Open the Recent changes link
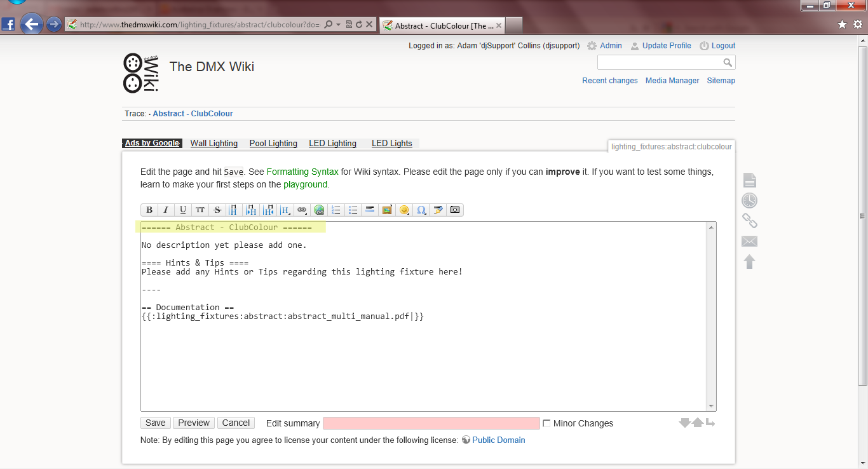868x469 pixels. [610, 81]
